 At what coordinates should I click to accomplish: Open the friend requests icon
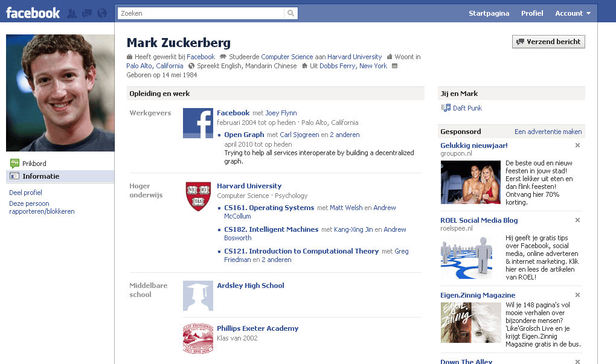click(x=71, y=11)
